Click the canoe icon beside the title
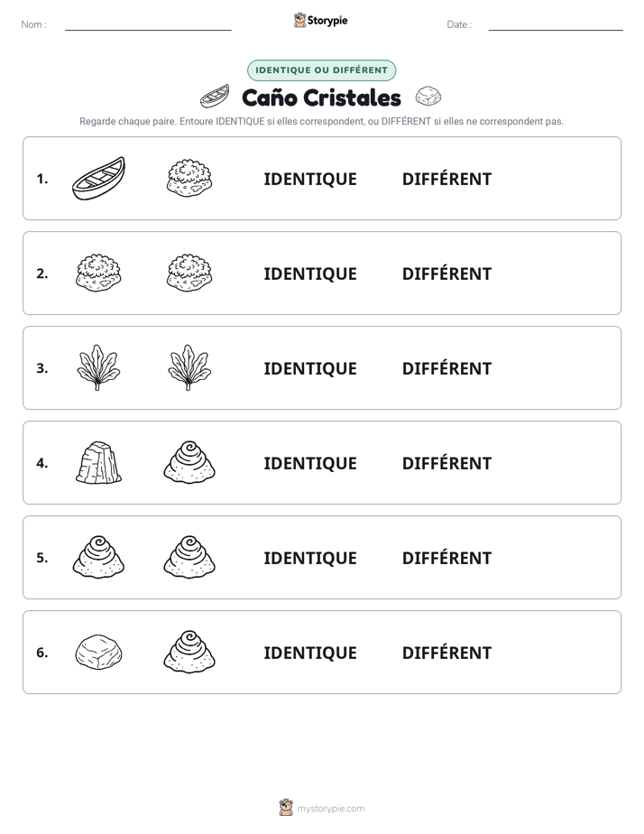 click(x=215, y=97)
